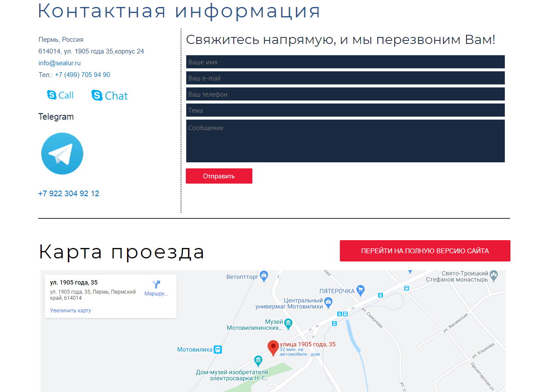Click the Telegram heading text
Viewport: 547px width, 392px height.
pyautogui.click(x=56, y=117)
